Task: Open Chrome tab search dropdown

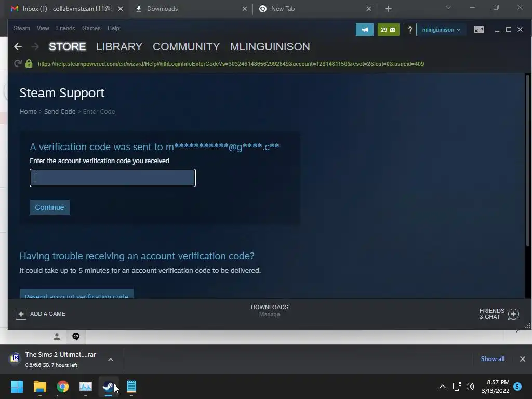Action: point(448,8)
